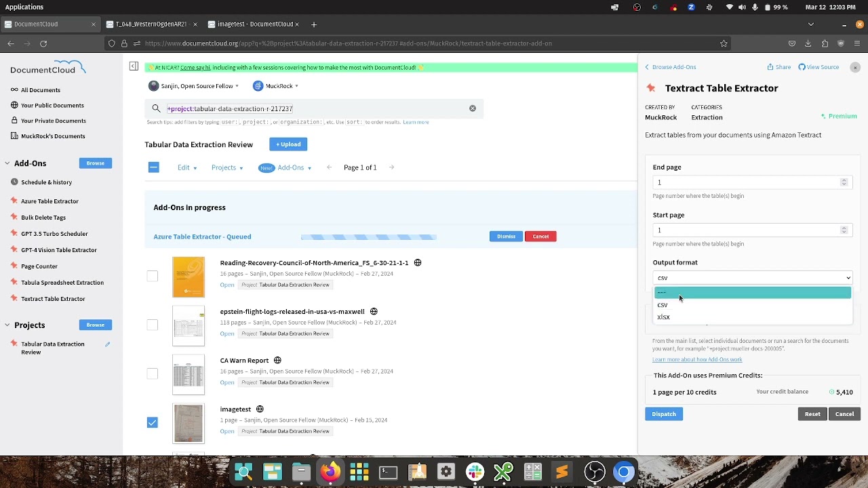Open Reading-Recovery-Council document thumbnail
868x488 pixels.
tap(189, 277)
